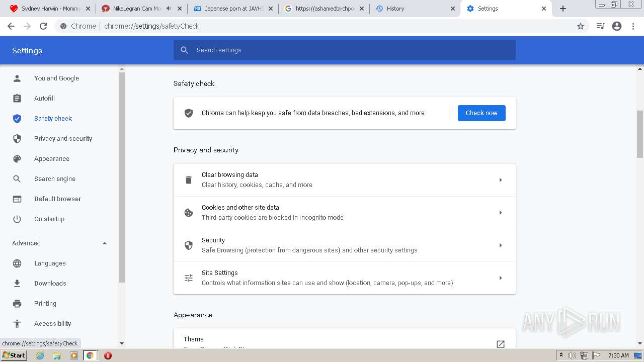This screenshot has width=644, height=362.
Task: Open the media control icon in toolbar
Action: [x=600, y=26]
